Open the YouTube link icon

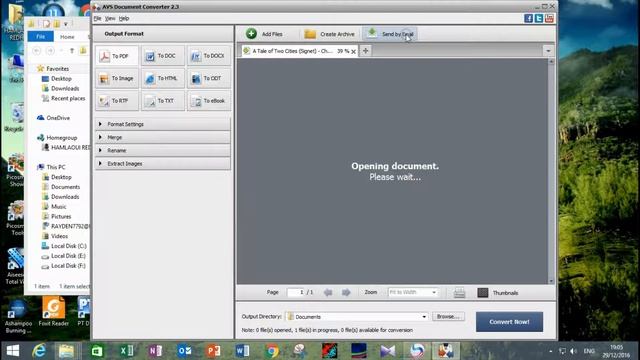[x=549, y=18]
